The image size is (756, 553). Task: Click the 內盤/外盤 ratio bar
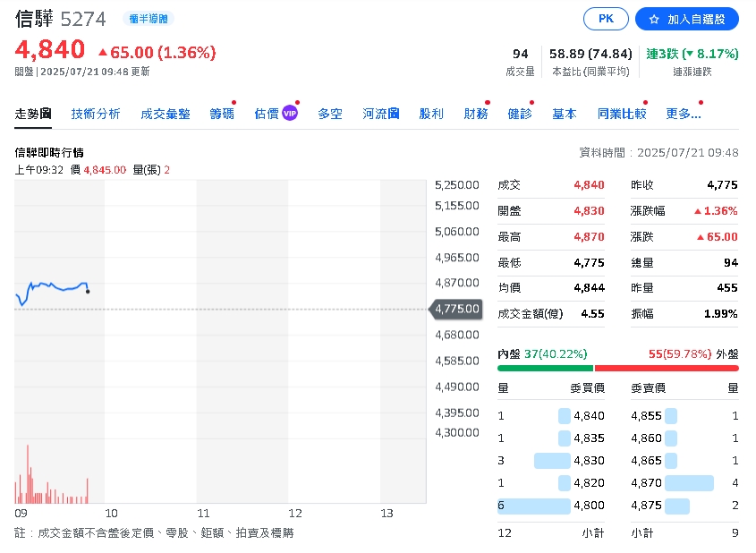coord(616,367)
